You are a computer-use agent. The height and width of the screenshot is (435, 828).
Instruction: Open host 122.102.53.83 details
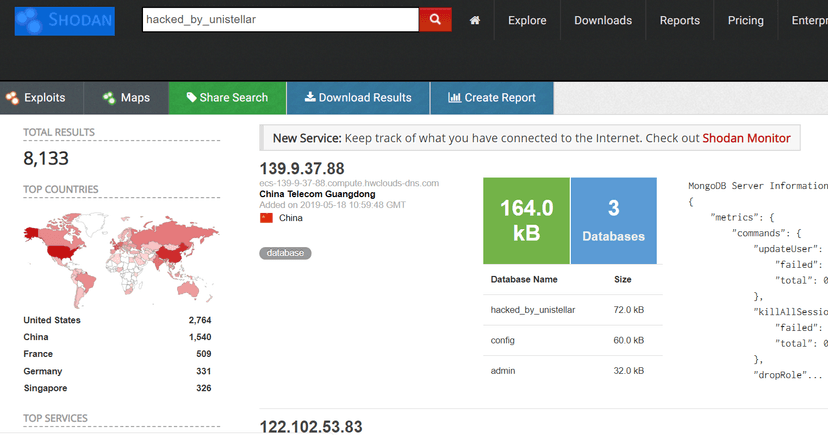tap(310, 427)
